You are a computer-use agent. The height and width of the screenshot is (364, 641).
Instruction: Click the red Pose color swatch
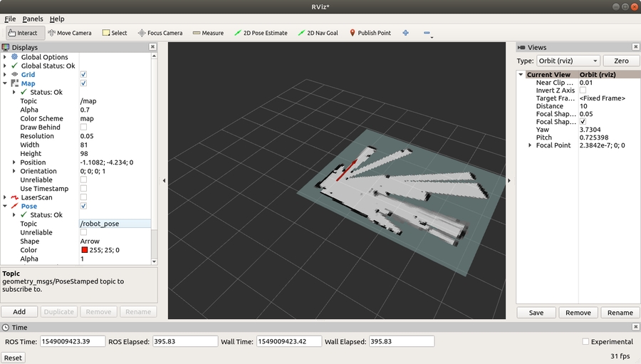click(x=84, y=250)
